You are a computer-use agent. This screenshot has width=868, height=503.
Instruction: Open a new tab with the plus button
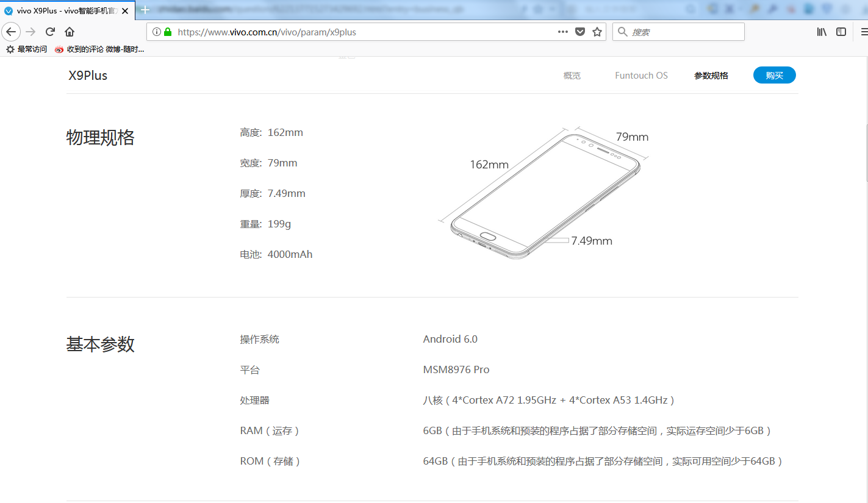pos(145,10)
